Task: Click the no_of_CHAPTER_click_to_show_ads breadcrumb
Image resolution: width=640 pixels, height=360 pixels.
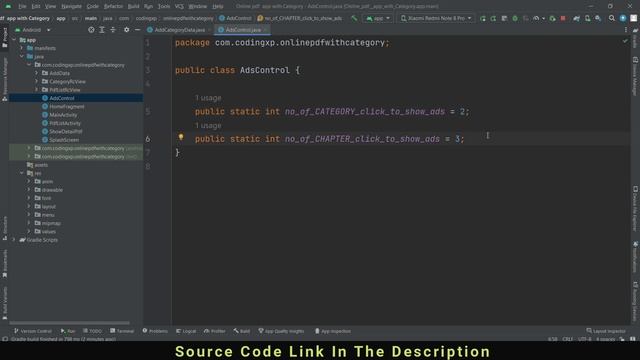Action: coord(300,18)
